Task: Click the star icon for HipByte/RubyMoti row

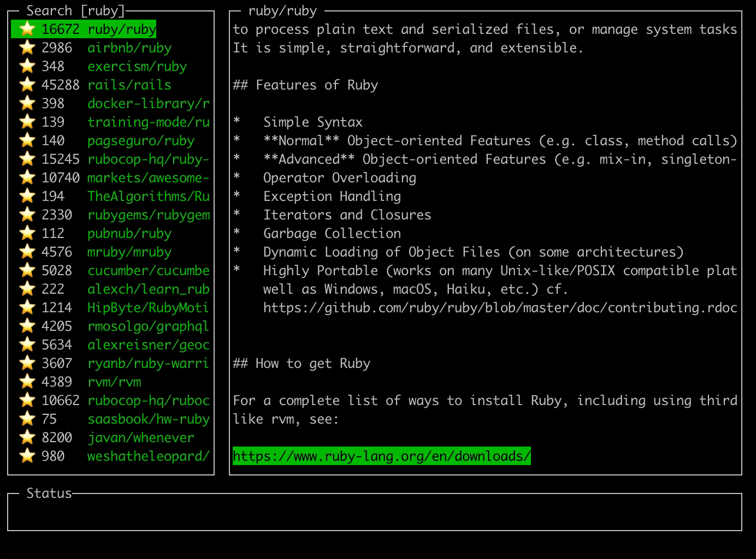Action: [27, 307]
